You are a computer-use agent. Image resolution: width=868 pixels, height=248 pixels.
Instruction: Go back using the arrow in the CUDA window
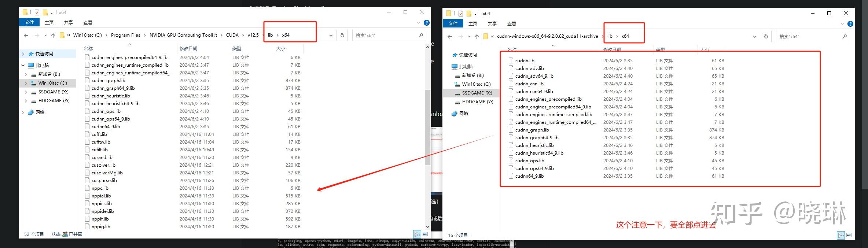26,36
